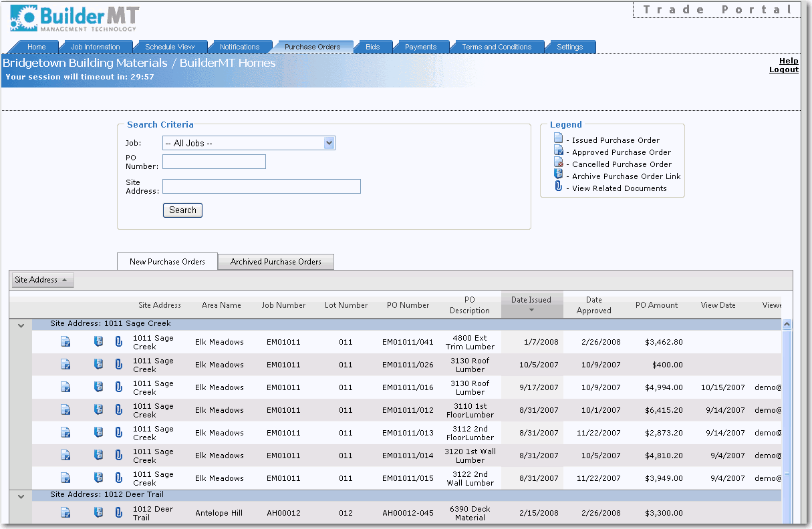This screenshot has height=529, width=812.
Task: Click archive link icon for PO EM01011/013
Action: (99, 433)
